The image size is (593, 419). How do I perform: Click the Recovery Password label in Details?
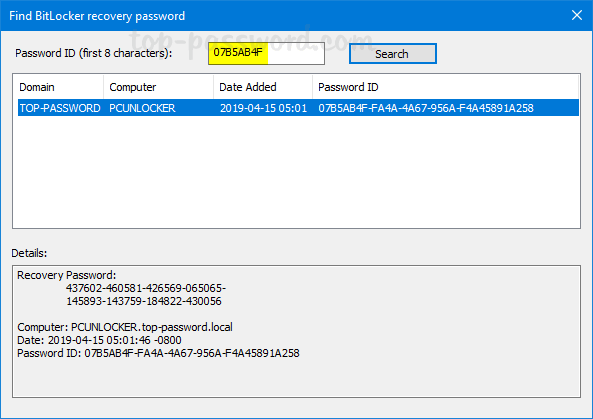click(67, 275)
